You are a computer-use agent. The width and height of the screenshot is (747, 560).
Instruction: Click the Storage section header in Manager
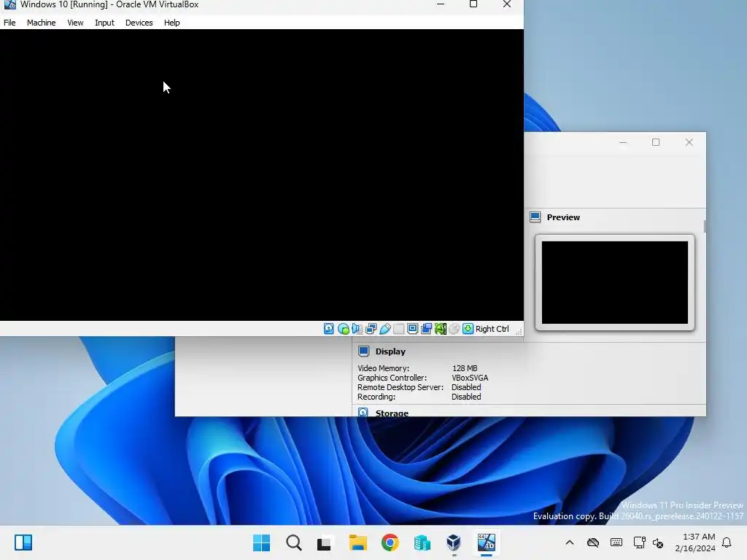pos(392,413)
